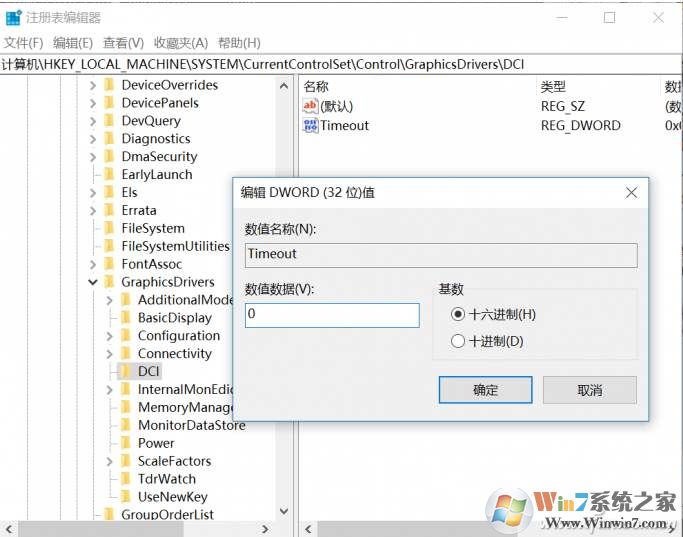
Task: Open the 文件(F) menu
Action: point(24,43)
